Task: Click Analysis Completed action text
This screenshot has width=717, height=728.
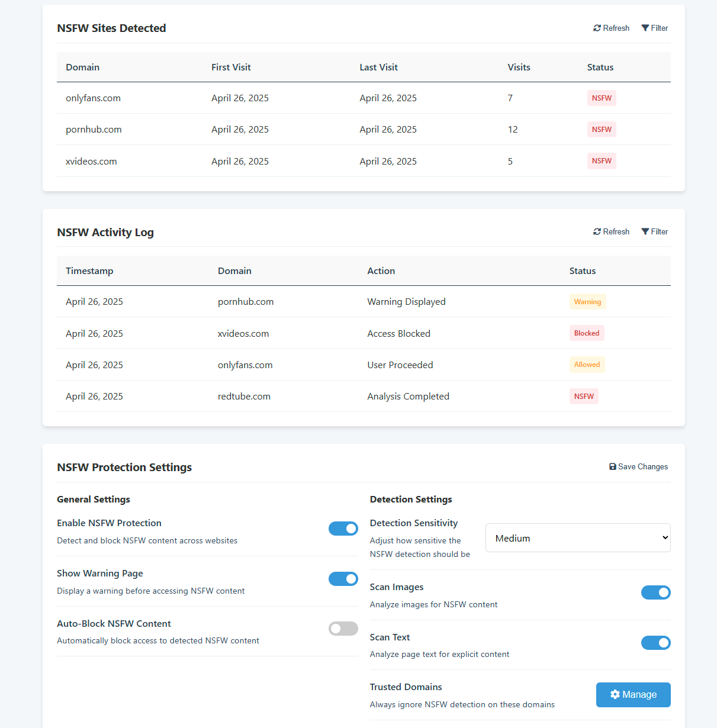Action: coord(408,397)
